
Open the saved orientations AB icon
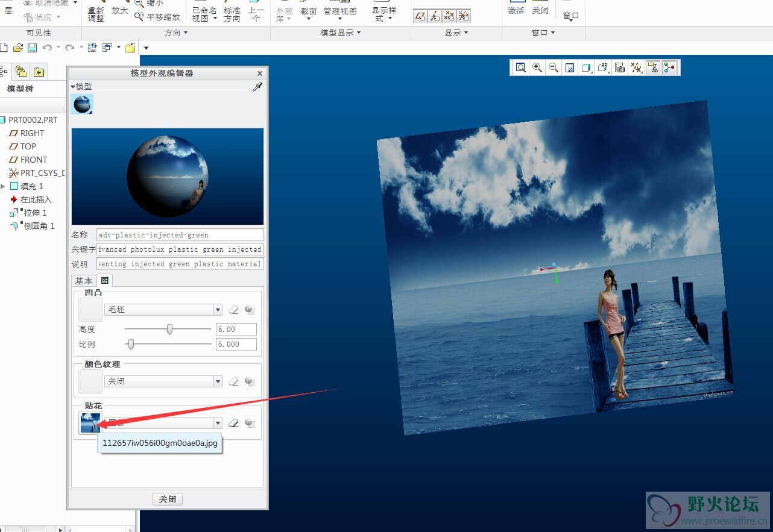(603, 67)
